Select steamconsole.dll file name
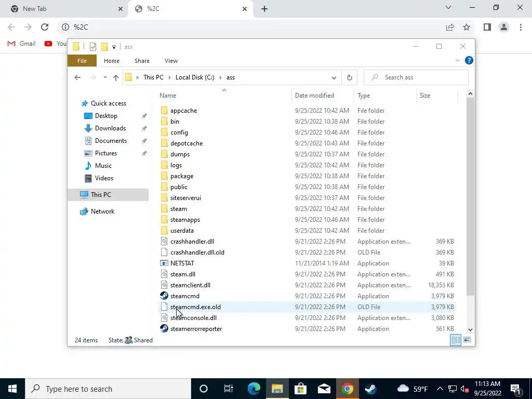The image size is (532, 399). (193, 318)
